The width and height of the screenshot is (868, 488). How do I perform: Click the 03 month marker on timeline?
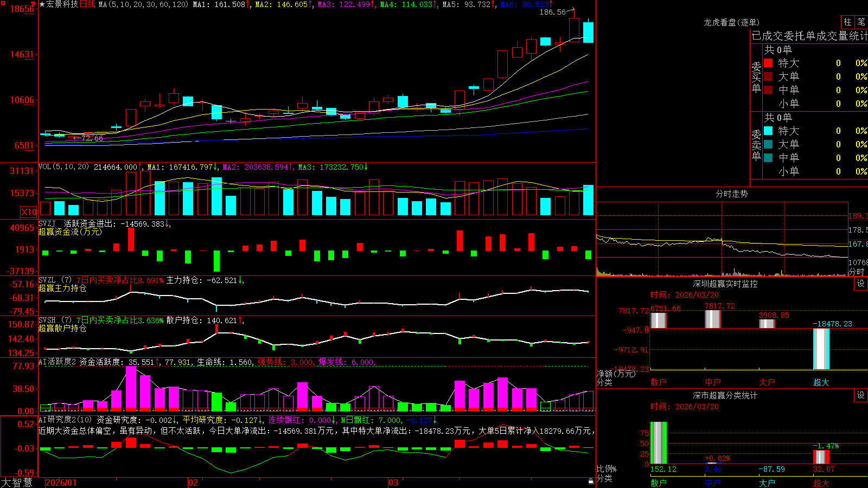tap(393, 483)
